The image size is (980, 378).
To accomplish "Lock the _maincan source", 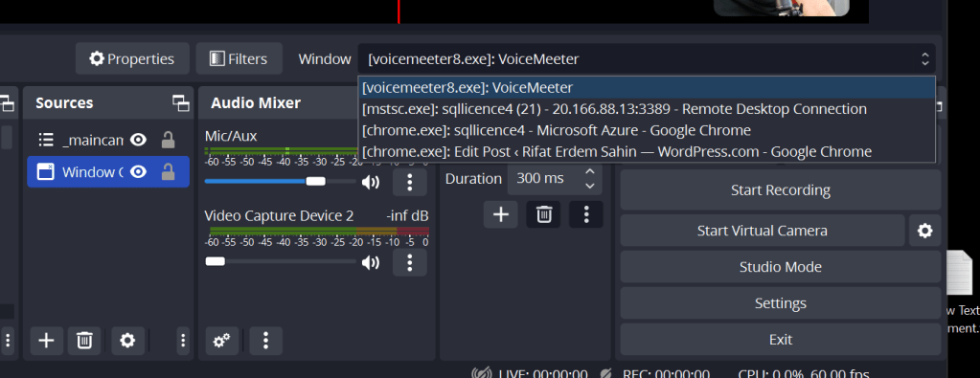I will [x=169, y=140].
